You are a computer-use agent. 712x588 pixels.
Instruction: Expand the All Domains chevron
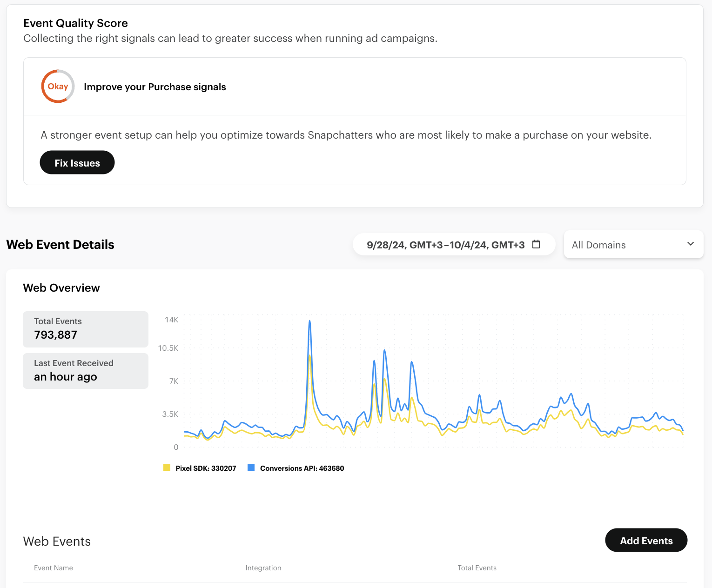tap(690, 244)
